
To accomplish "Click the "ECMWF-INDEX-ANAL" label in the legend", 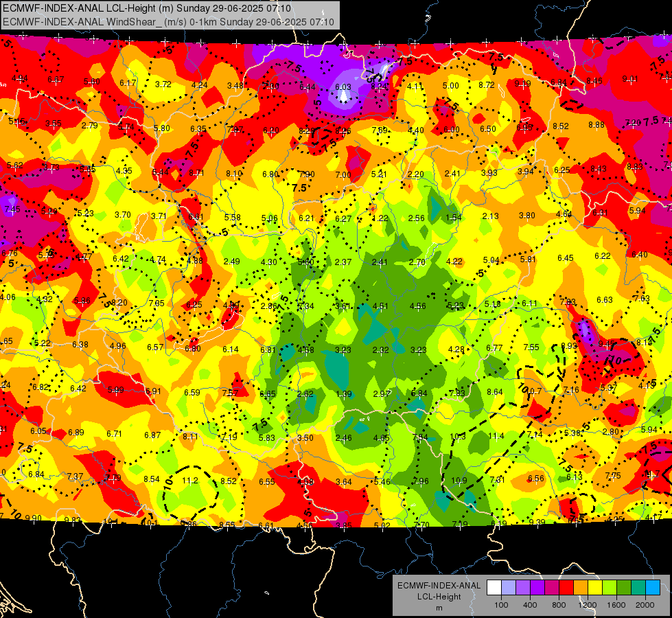I will pos(439,586).
